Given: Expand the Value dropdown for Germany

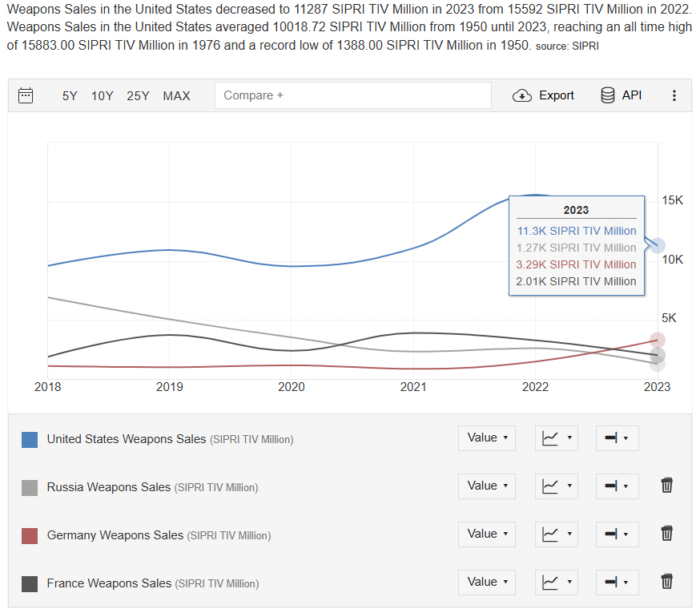Looking at the screenshot, I should point(487,534).
